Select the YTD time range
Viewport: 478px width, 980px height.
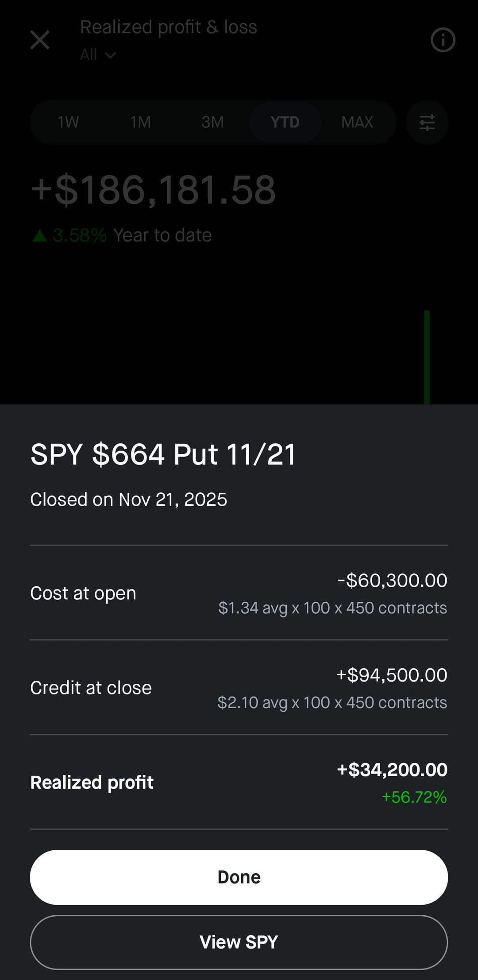[285, 122]
